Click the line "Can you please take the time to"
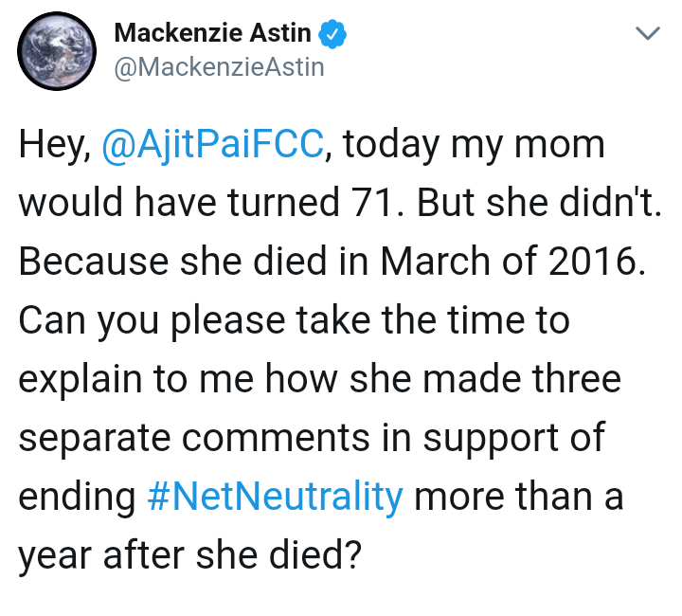682x616 pixels. pyautogui.click(x=295, y=321)
